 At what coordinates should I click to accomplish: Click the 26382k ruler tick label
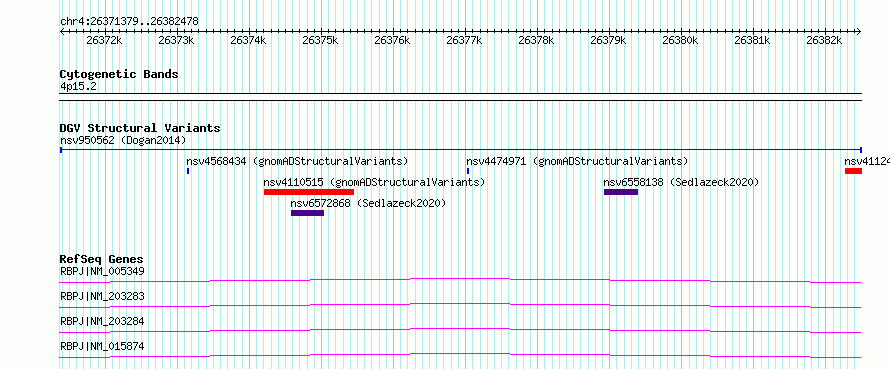coord(825,41)
